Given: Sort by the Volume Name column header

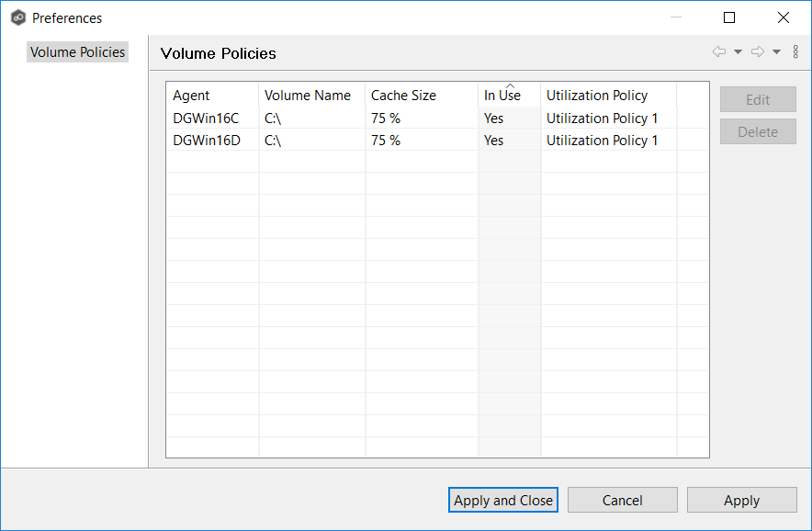Looking at the screenshot, I should pyautogui.click(x=310, y=96).
